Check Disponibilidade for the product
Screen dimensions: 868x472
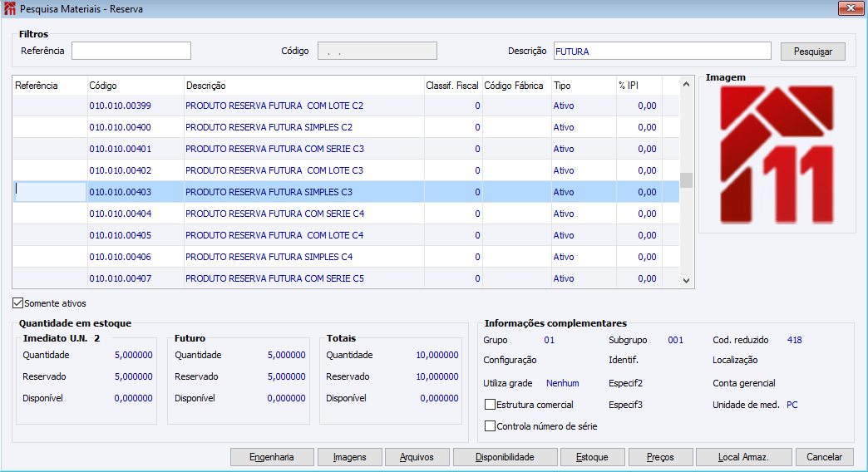(x=505, y=457)
